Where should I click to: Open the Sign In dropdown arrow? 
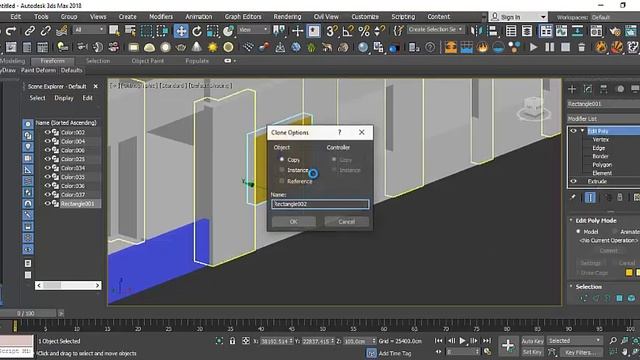[x=543, y=17]
